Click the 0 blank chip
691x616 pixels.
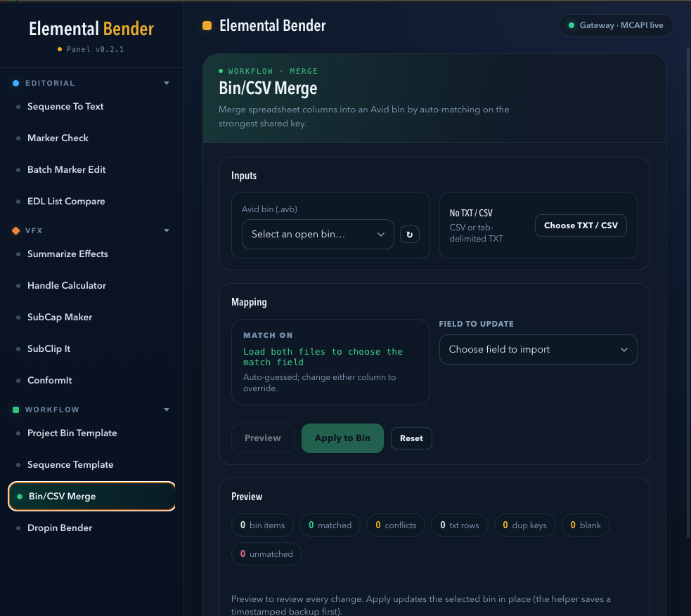pos(586,525)
